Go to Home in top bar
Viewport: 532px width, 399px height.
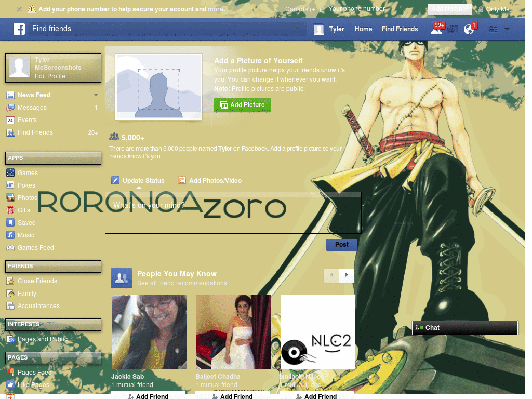pyautogui.click(x=363, y=29)
